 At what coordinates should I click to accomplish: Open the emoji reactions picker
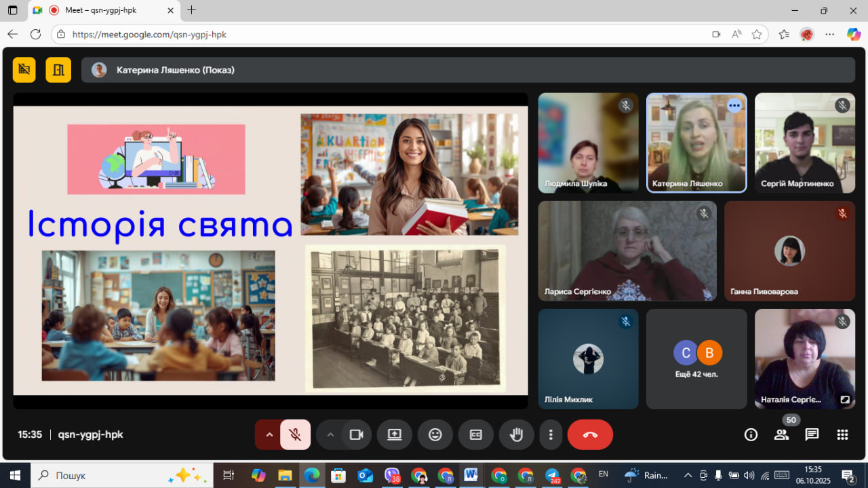click(435, 435)
